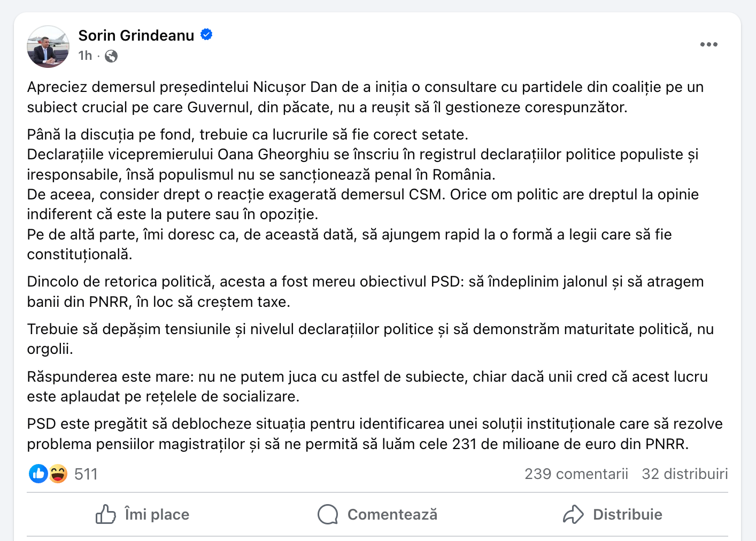This screenshot has width=756, height=541.
Task: Click the opening paragraph mentioning Nicușor Dan
Action: click(x=365, y=97)
